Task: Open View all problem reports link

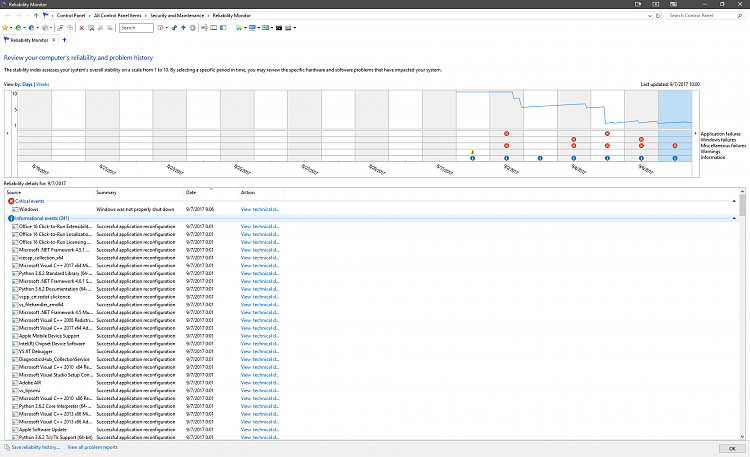Action: (x=92, y=447)
